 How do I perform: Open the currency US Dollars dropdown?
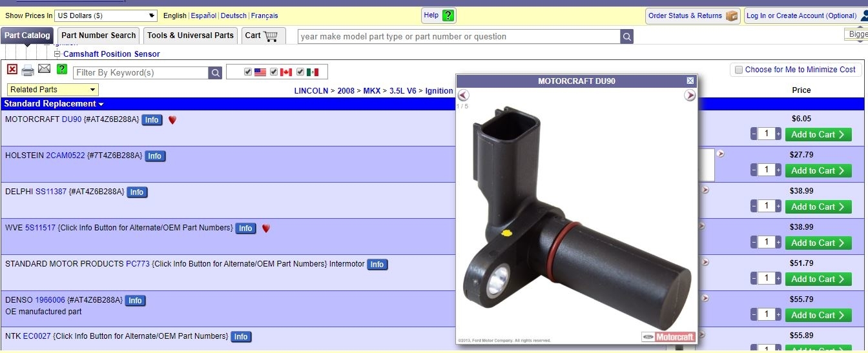pos(106,15)
